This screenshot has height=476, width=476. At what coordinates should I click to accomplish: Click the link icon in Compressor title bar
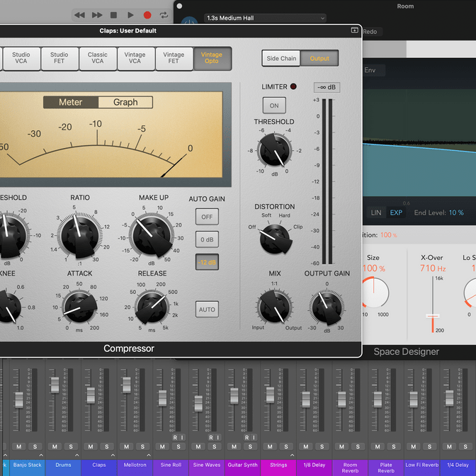(355, 30)
